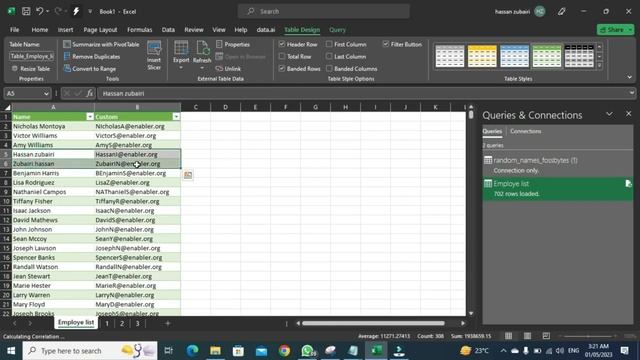Click the Save icon in title bar

click(x=26, y=11)
